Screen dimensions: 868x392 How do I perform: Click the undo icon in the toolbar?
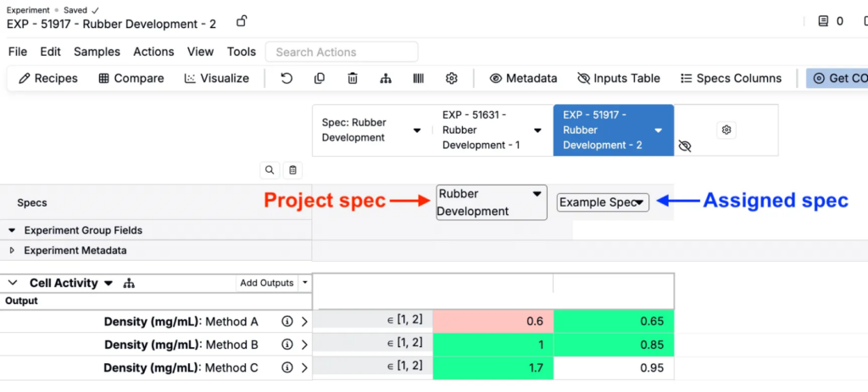pyautogui.click(x=287, y=79)
